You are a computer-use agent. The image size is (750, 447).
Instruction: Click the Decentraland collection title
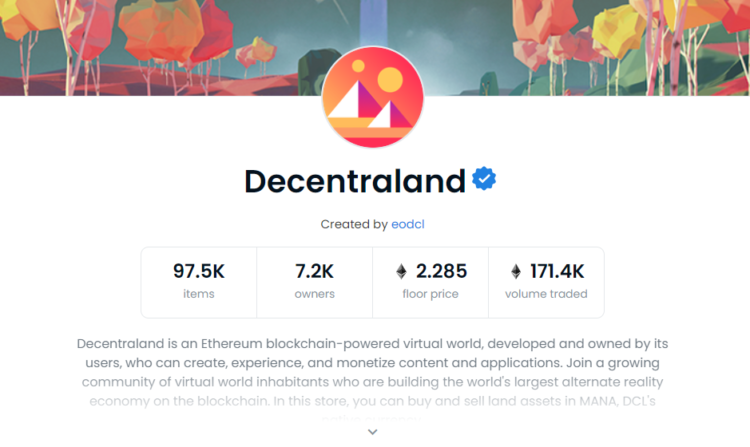point(355,181)
